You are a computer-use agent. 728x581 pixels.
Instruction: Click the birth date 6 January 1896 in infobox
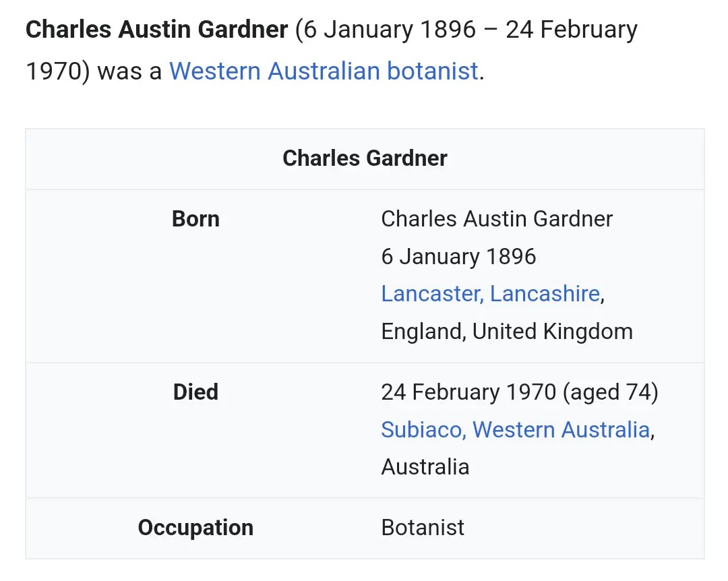(x=459, y=256)
